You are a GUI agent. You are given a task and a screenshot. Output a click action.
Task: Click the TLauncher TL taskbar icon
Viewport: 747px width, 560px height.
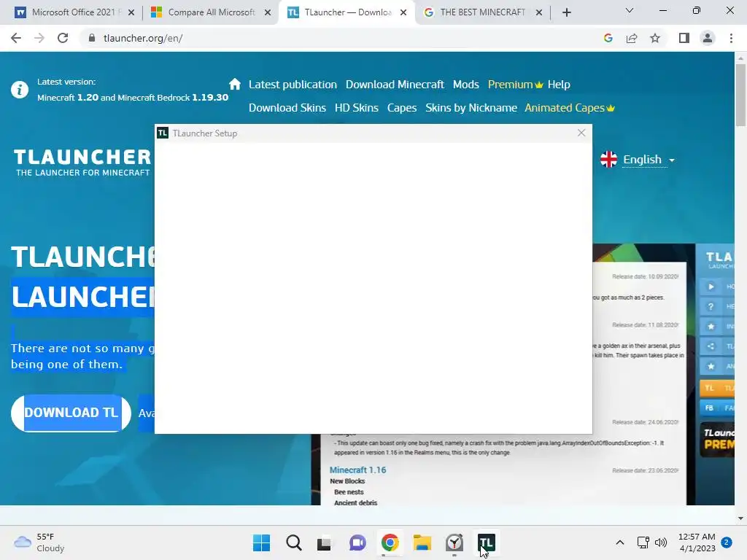[487, 542]
